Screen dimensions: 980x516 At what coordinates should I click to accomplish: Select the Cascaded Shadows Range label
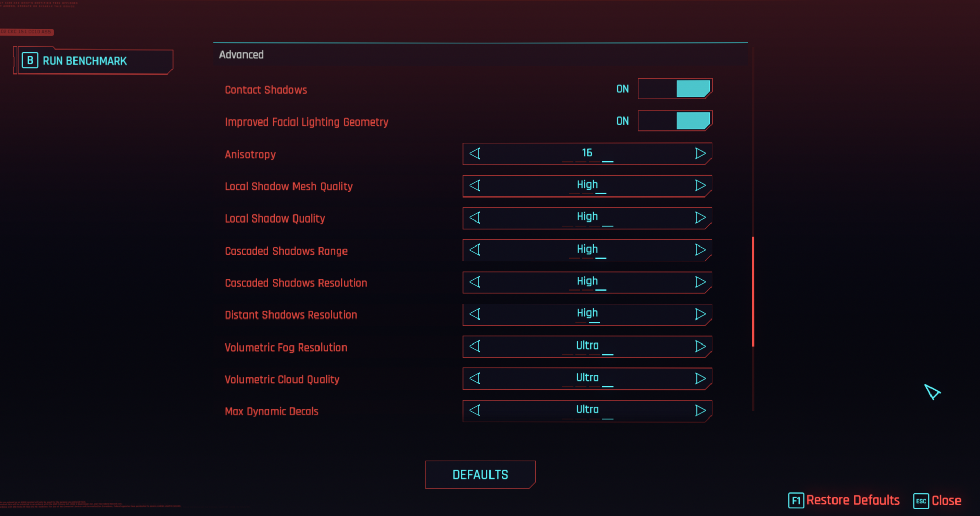pyautogui.click(x=286, y=251)
